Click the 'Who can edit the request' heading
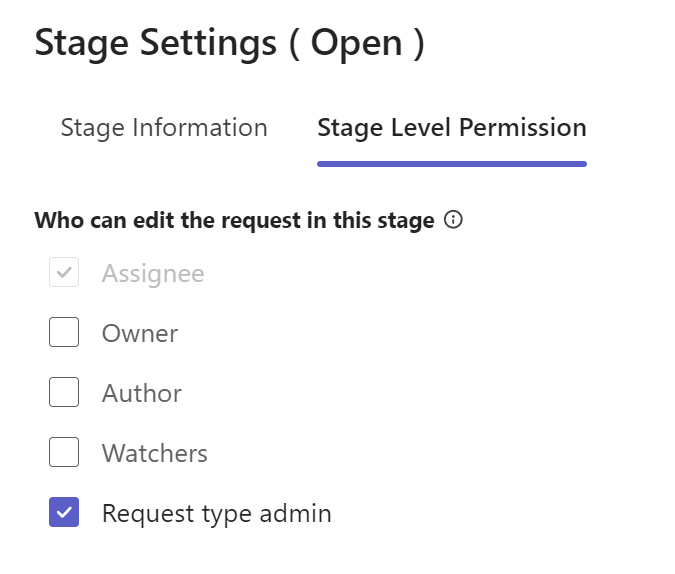This screenshot has height=574, width=675. (235, 220)
